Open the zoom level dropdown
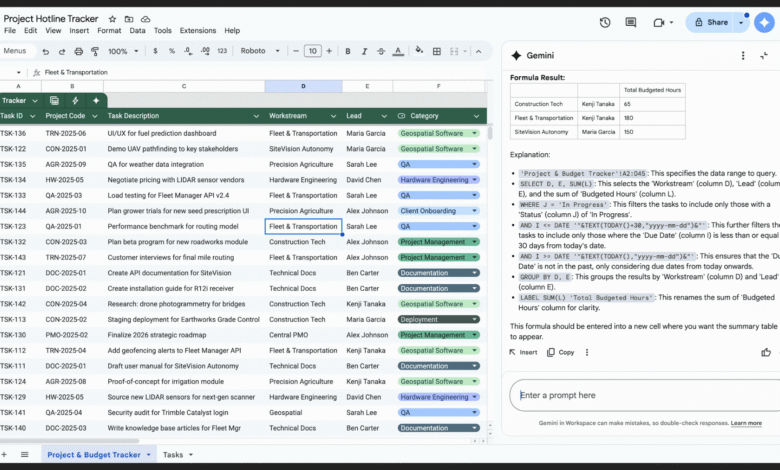 (x=123, y=51)
